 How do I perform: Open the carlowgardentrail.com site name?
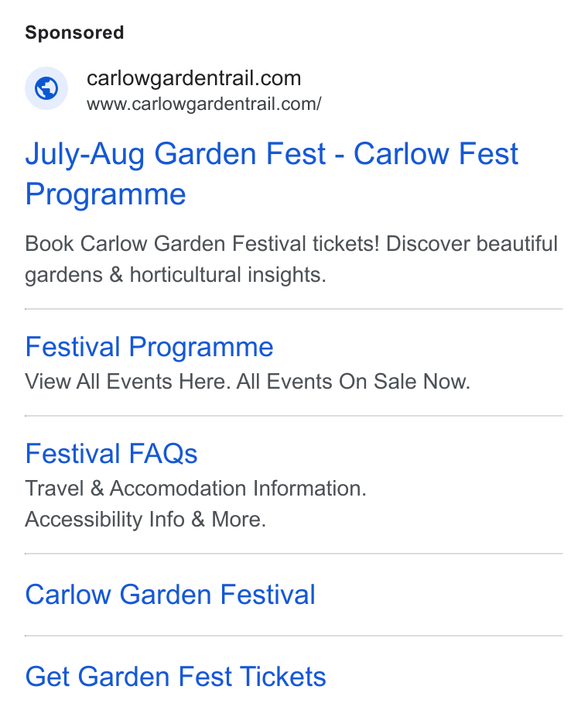coord(193,79)
